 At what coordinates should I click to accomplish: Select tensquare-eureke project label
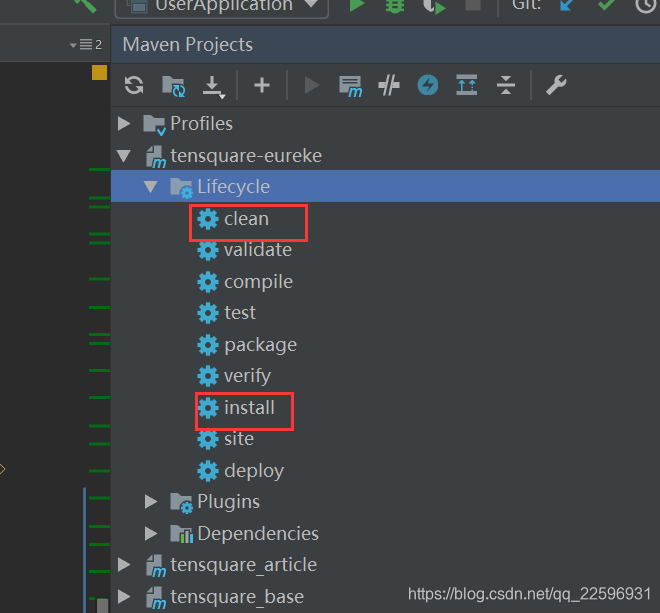click(246, 156)
